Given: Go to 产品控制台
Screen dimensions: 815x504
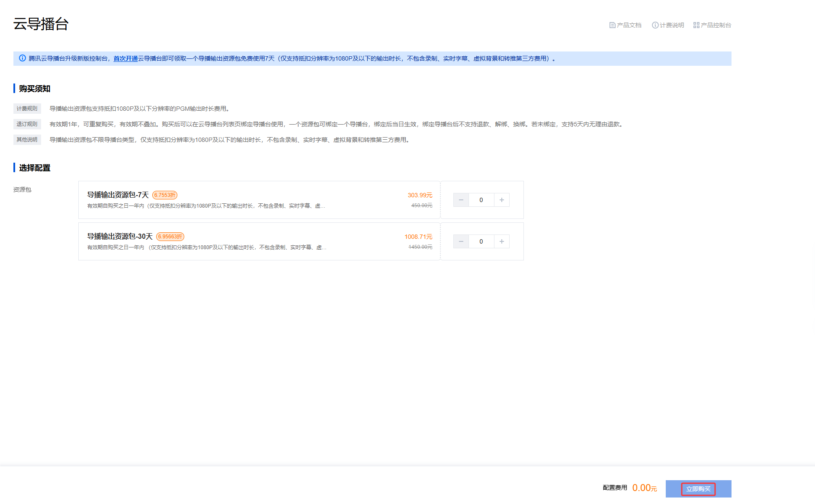Looking at the screenshot, I should (x=712, y=25).
